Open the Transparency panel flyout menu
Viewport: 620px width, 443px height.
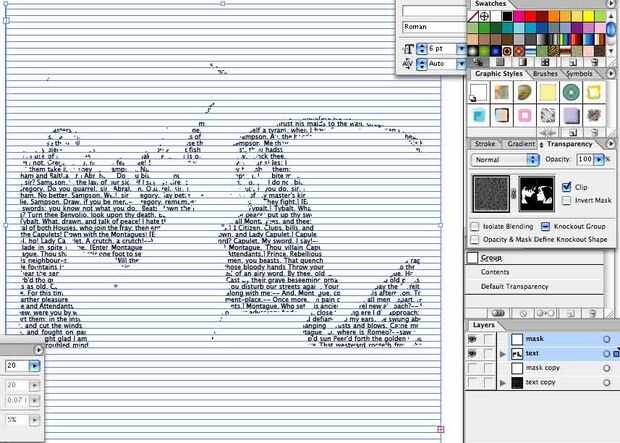click(x=611, y=144)
